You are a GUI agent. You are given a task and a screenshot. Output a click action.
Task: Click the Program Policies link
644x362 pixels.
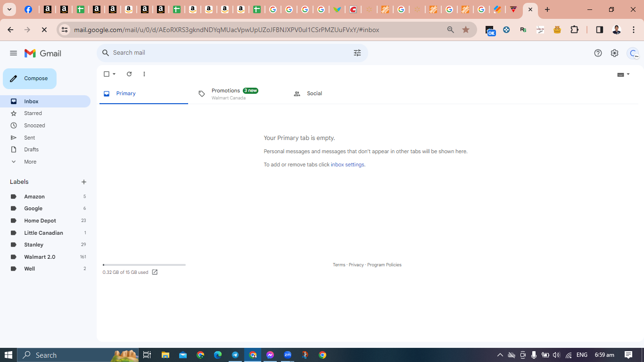384,265
